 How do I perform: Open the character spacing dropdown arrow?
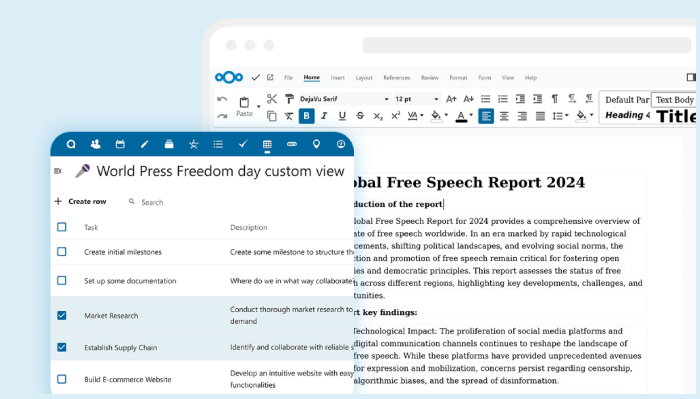point(422,116)
